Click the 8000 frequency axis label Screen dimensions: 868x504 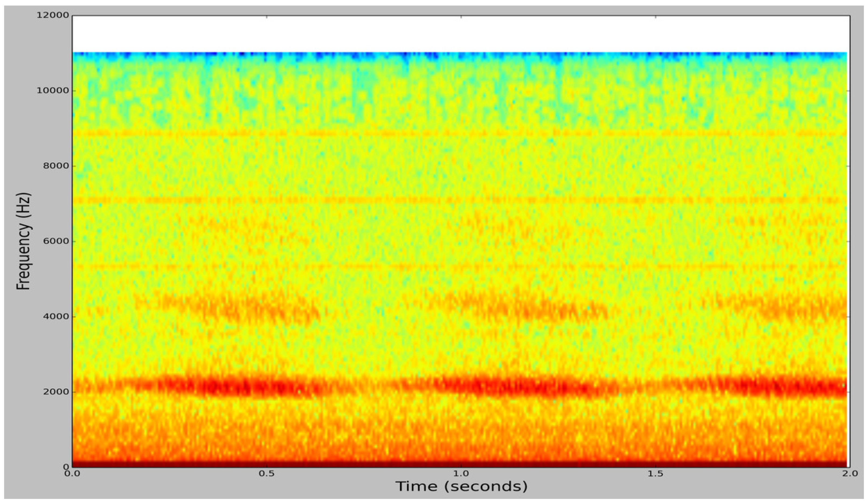click(56, 166)
